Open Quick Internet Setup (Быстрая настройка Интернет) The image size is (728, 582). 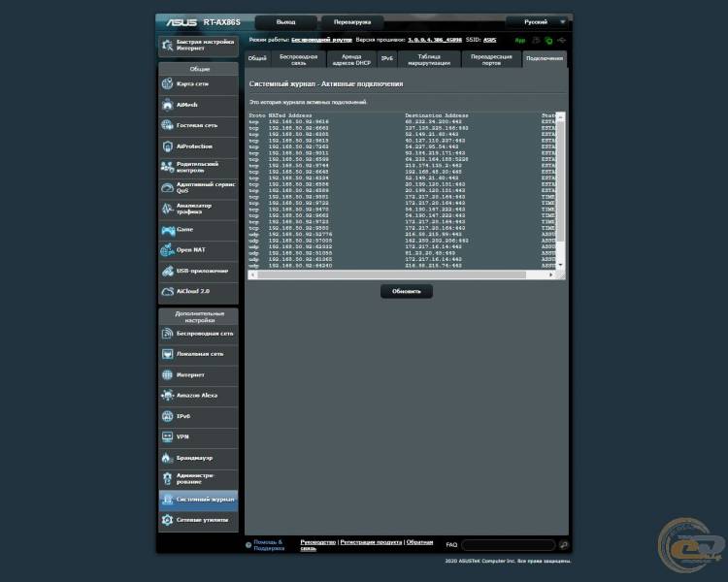(x=198, y=46)
